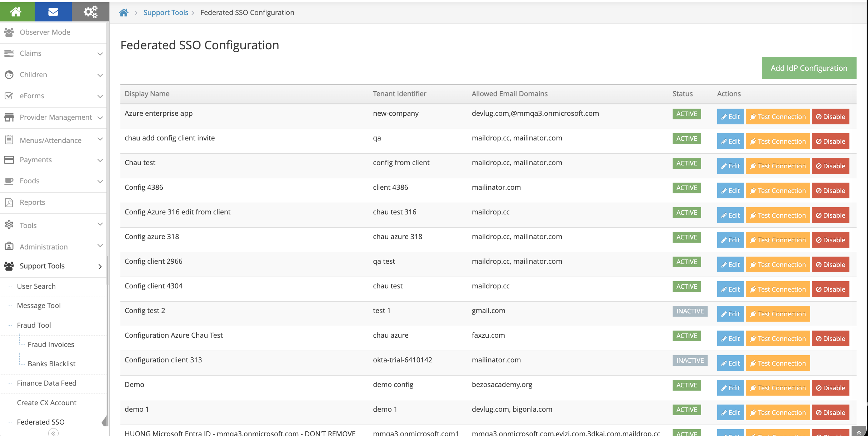868x436 pixels.
Task: Select the Payments card icon
Action: [9, 159]
